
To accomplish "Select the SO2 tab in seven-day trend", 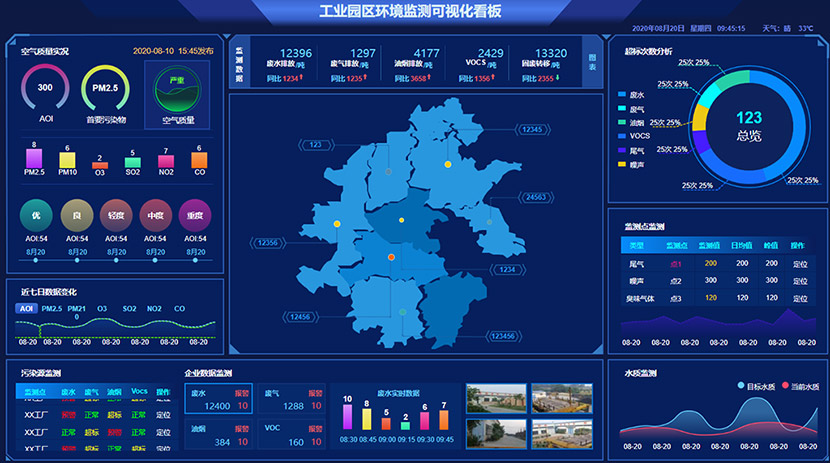I will point(129,309).
